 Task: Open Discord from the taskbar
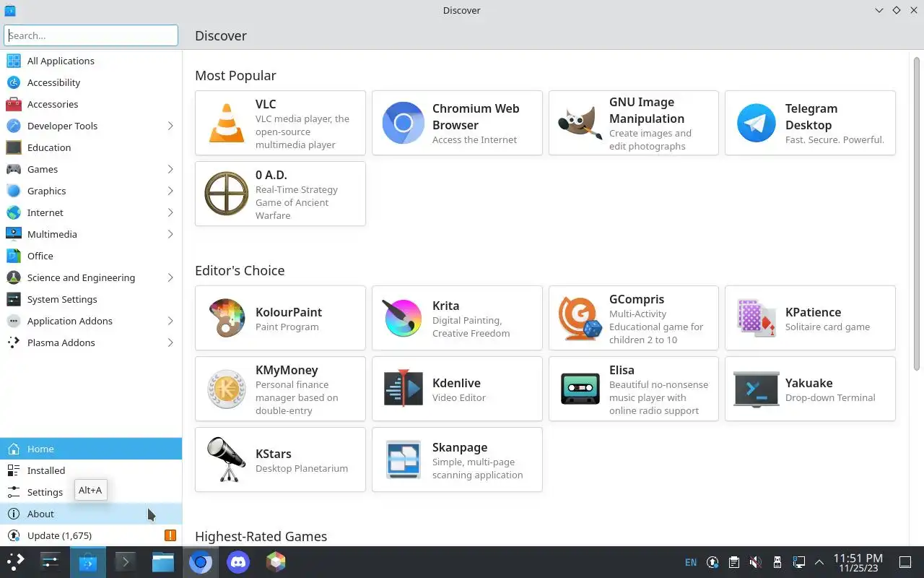point(238,561)
